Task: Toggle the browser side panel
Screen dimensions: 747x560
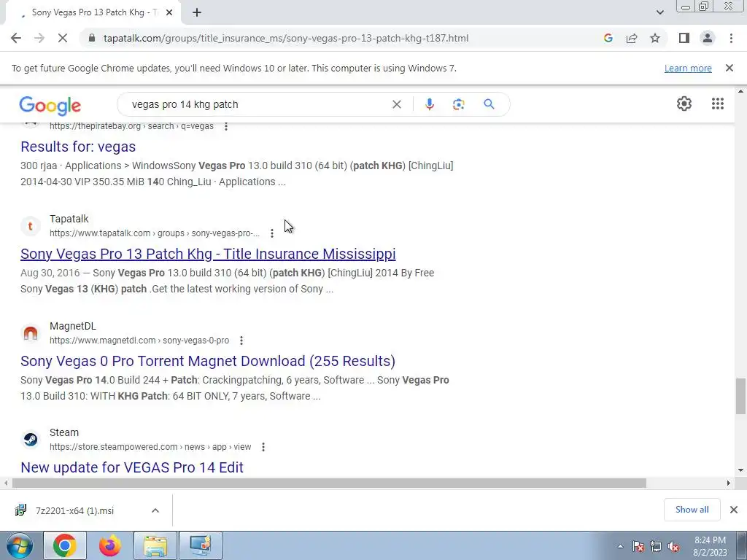Action: [684, 38]
